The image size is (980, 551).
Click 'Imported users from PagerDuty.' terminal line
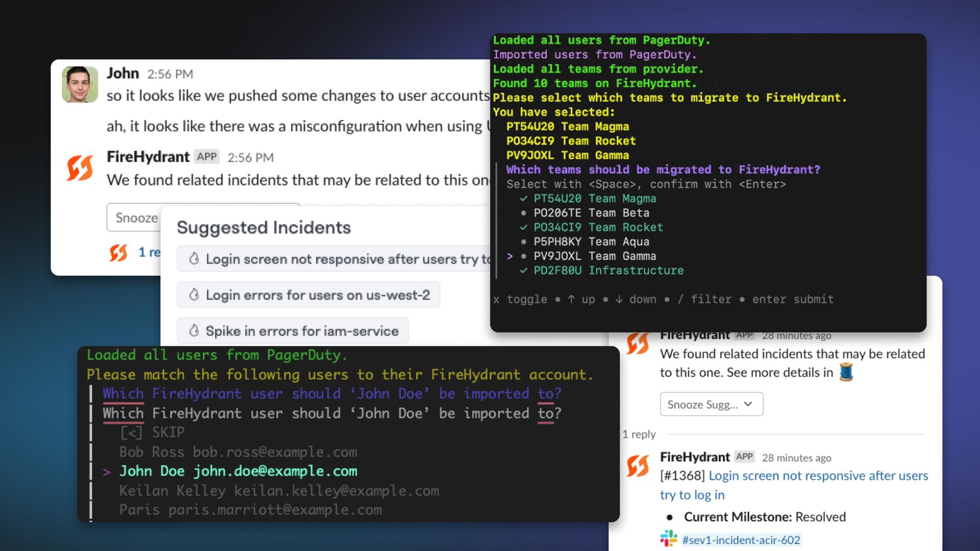click(595, 54)
